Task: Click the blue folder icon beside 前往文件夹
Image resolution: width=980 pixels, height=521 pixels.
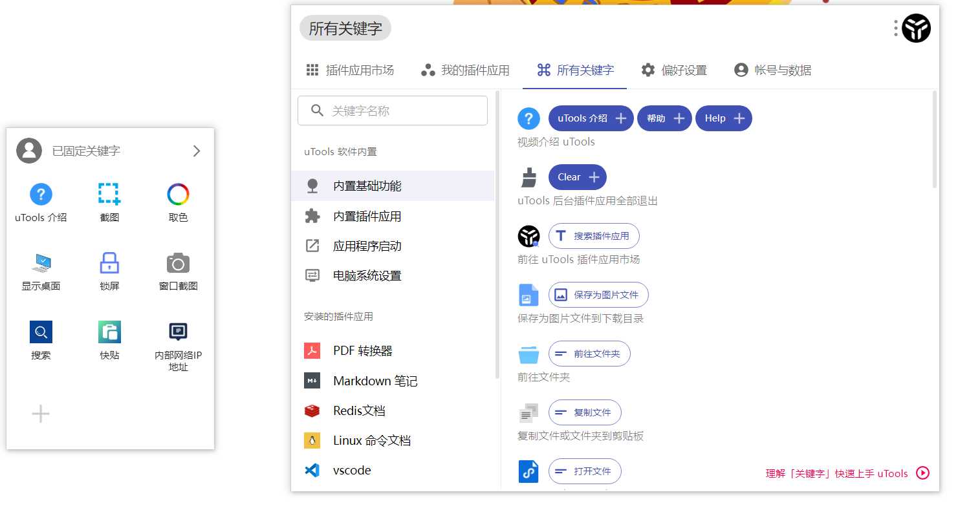Action: click(528, 354)
